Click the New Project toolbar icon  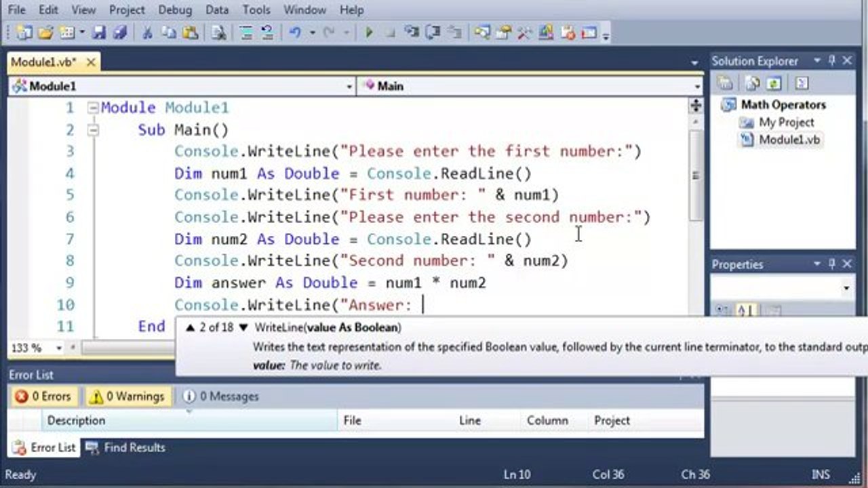[x=24, y=33]
